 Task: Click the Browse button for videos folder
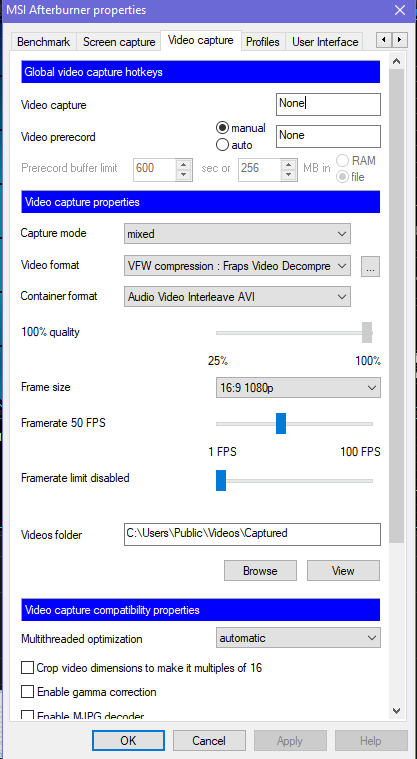coord(260,571)
